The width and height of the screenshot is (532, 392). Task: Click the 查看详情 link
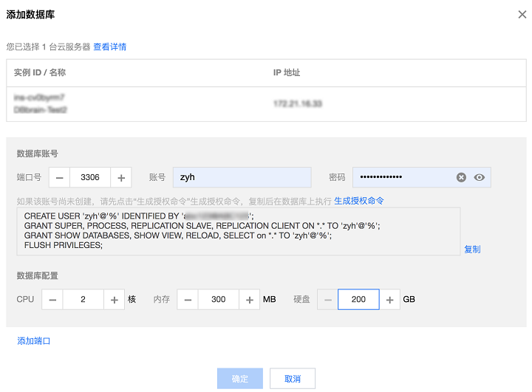(109, 47)
